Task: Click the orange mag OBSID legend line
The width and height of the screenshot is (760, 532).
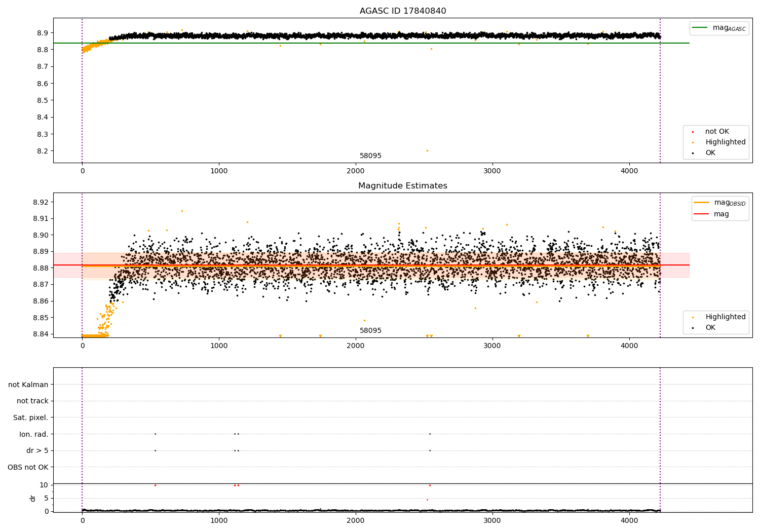Action: [x=702, y=203]
